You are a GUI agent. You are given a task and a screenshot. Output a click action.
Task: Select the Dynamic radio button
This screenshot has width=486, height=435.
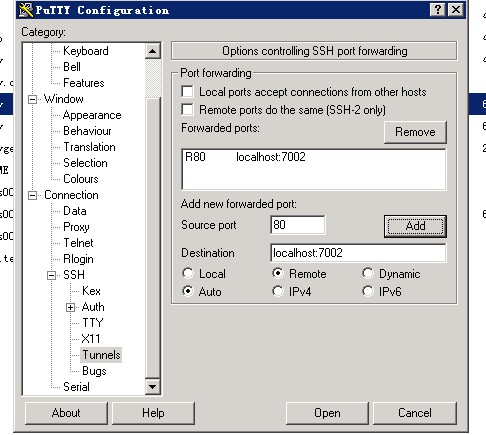coord(368,273)
